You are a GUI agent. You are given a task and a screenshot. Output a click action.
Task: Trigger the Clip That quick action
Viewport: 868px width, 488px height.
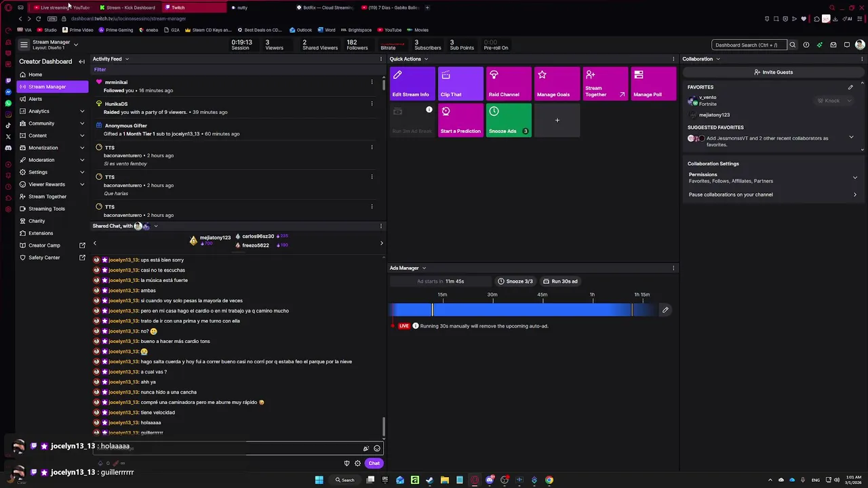460,84
